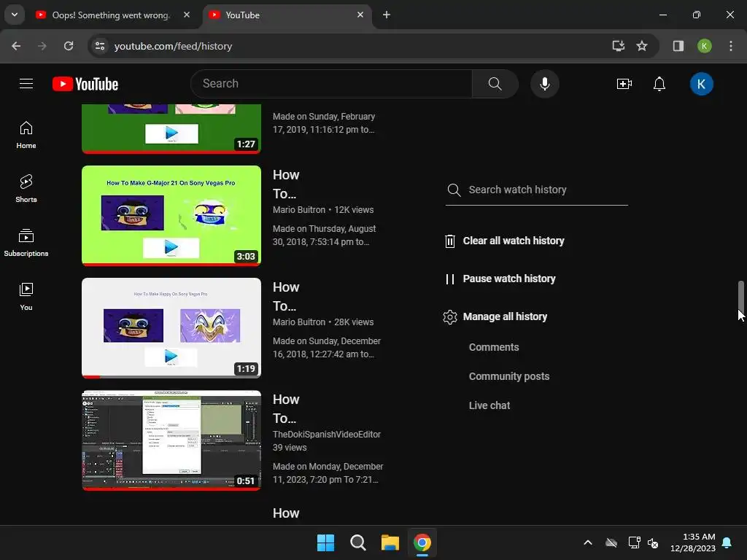The image size is (747, 560).
Task: Open the Windows Start menu
Action: tap(326, 542)
